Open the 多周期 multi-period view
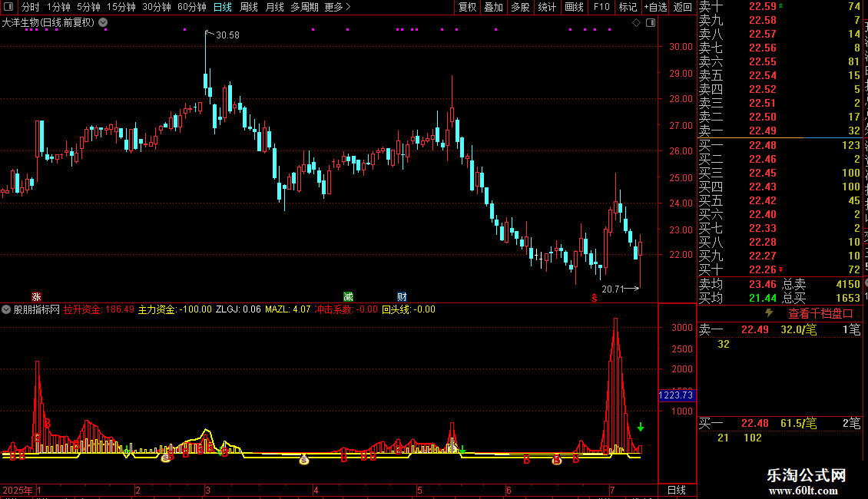This screenshot has height=499, width=868. pos(304,7)
